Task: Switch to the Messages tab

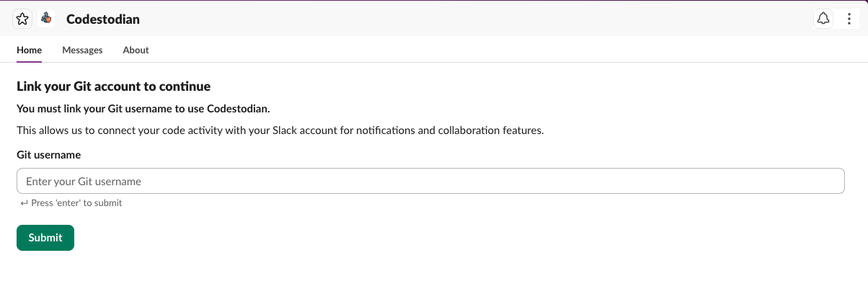Action: 82,50
